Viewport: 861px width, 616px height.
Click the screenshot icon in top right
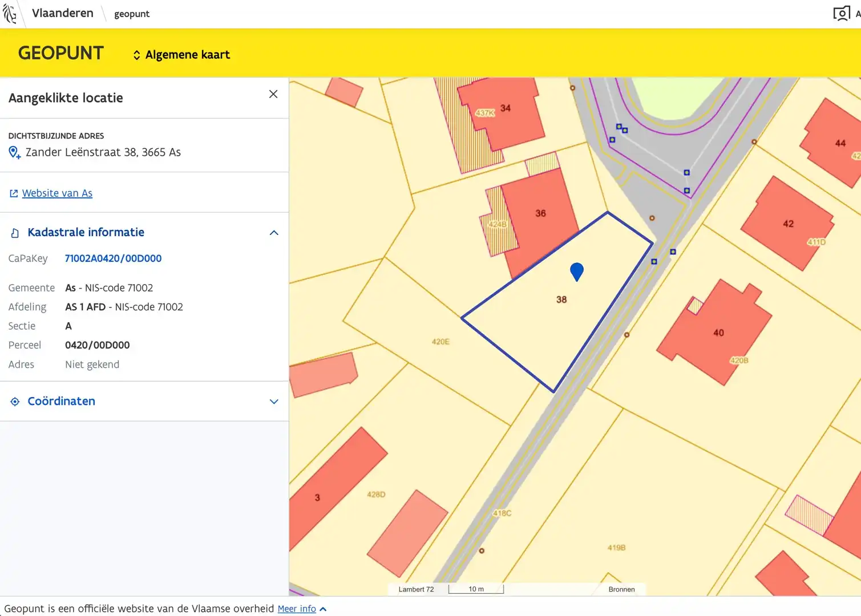point(842,14)
